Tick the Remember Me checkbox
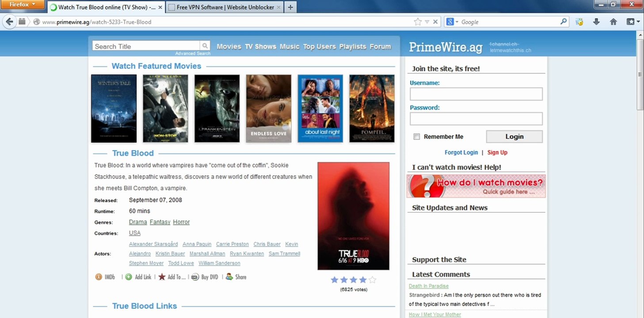This screenshot has height=318, width=644. click(x=416, y=136)
